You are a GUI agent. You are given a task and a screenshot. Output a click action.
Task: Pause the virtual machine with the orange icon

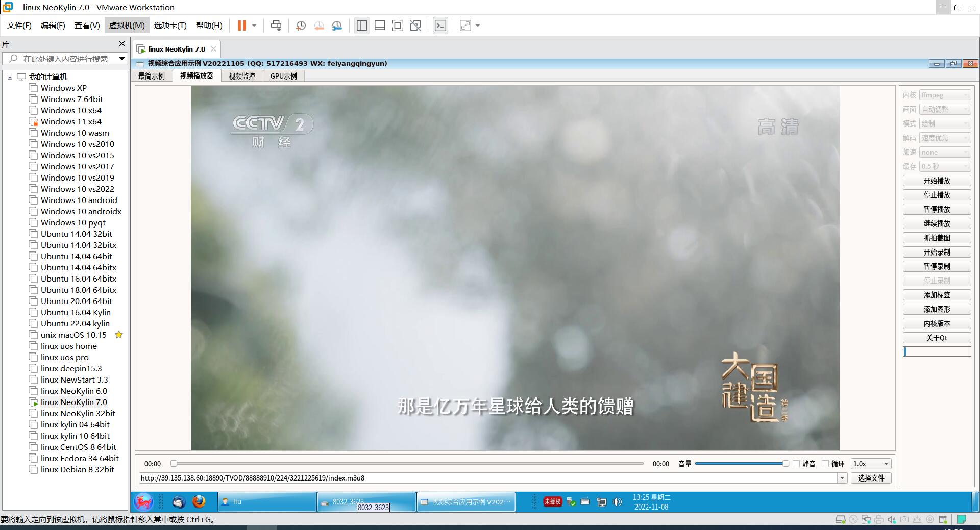[242, 26]
